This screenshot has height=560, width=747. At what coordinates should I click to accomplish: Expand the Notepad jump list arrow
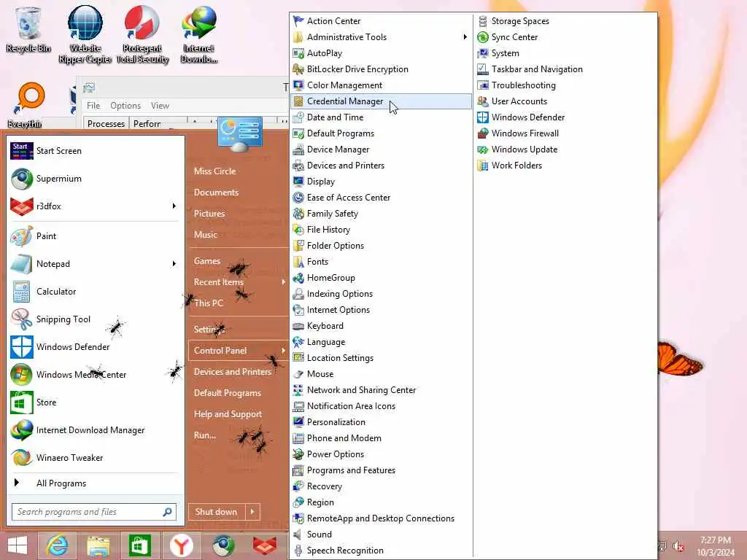tap(174, 264)
